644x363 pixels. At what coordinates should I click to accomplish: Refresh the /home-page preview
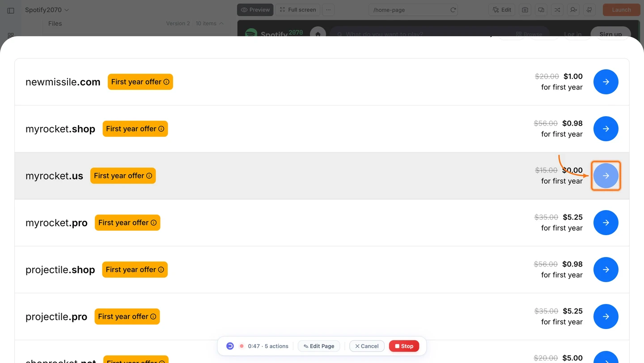pos(453,9)
